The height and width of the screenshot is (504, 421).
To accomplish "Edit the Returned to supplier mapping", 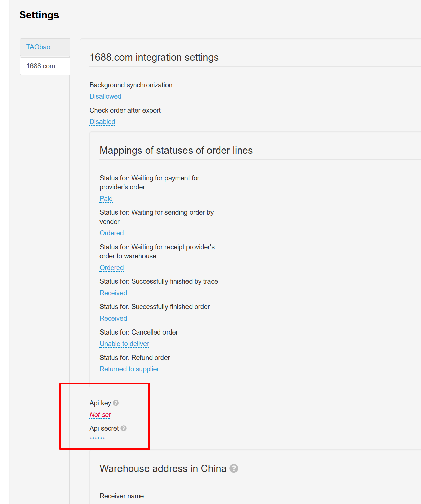I will click(x=129, y=369).
